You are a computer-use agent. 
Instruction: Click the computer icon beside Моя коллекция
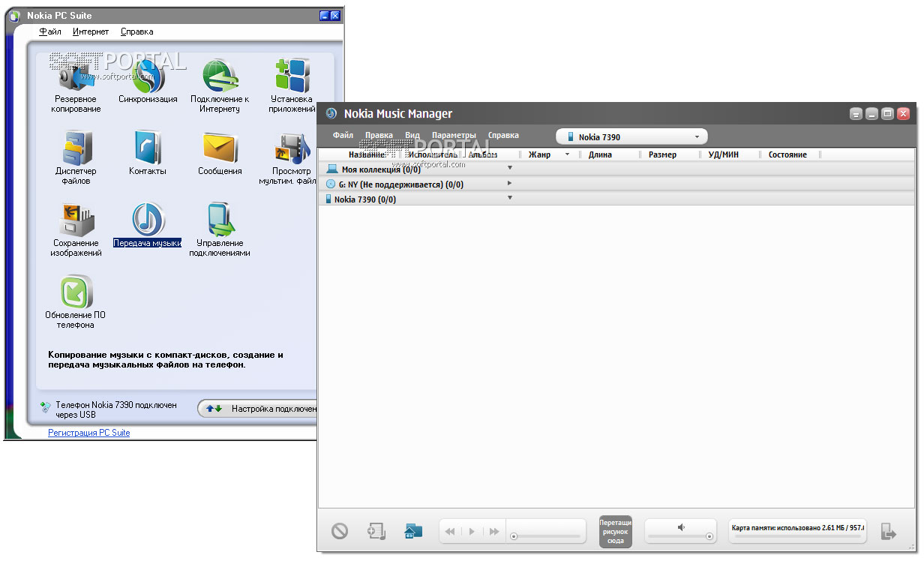pyautogui.click(x=332, y=169)
